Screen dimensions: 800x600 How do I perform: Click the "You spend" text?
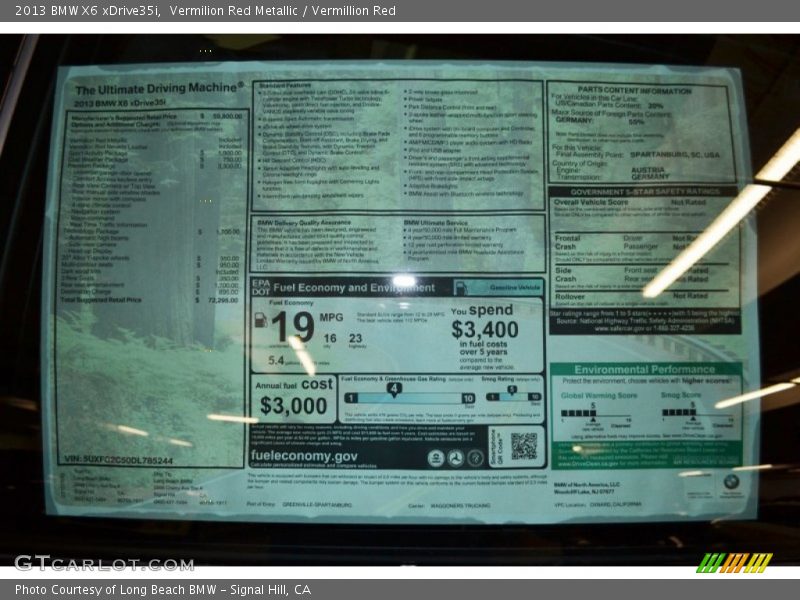[482, 310]
